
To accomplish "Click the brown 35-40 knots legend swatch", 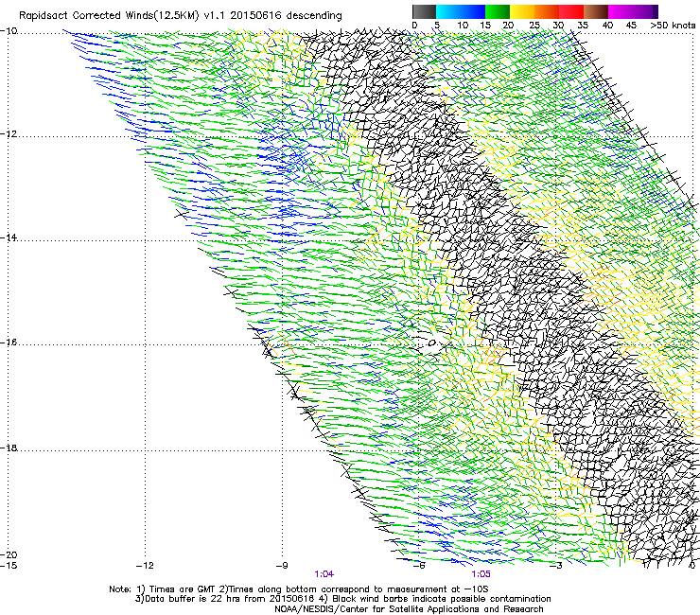I will tap(596, 11).
